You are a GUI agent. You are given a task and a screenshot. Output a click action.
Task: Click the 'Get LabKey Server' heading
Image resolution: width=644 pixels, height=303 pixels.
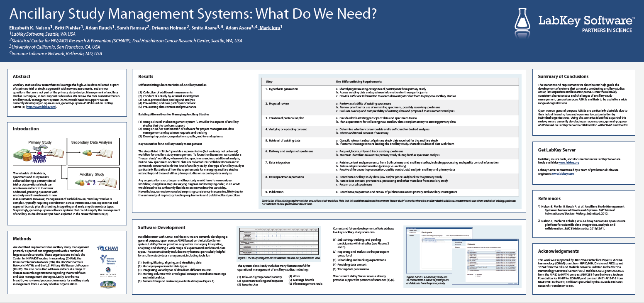557,150
